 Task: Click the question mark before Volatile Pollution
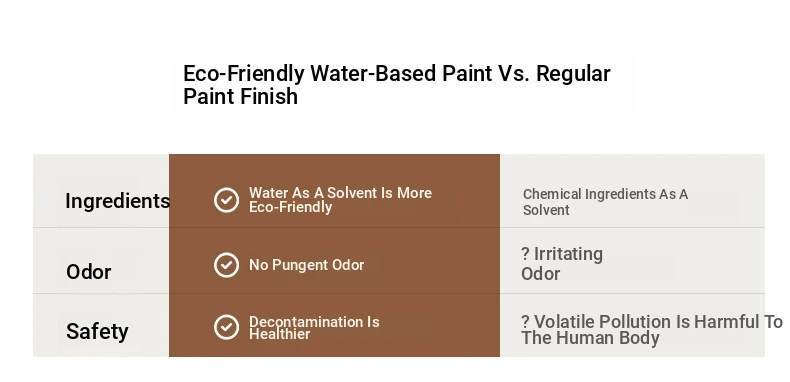click(525, 322)
